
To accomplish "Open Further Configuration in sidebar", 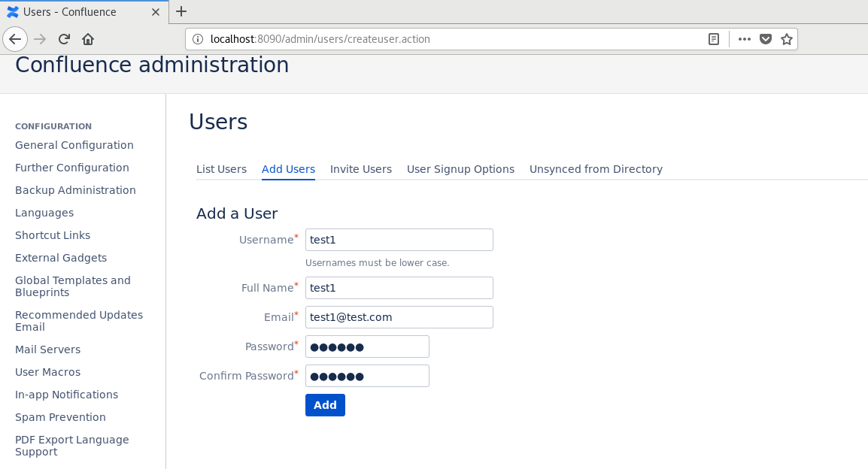I will (x=72, y=168).
